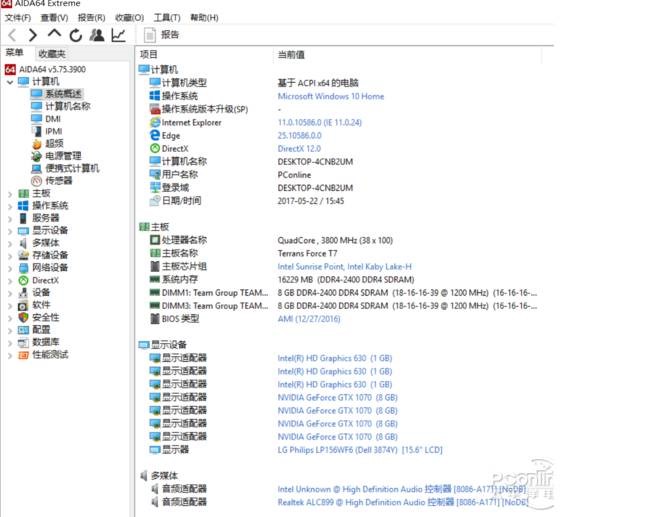Open LG Philips LP156WF6 monitor link
Viewport: 672px width, 517px height.
(x=360, y=450)
